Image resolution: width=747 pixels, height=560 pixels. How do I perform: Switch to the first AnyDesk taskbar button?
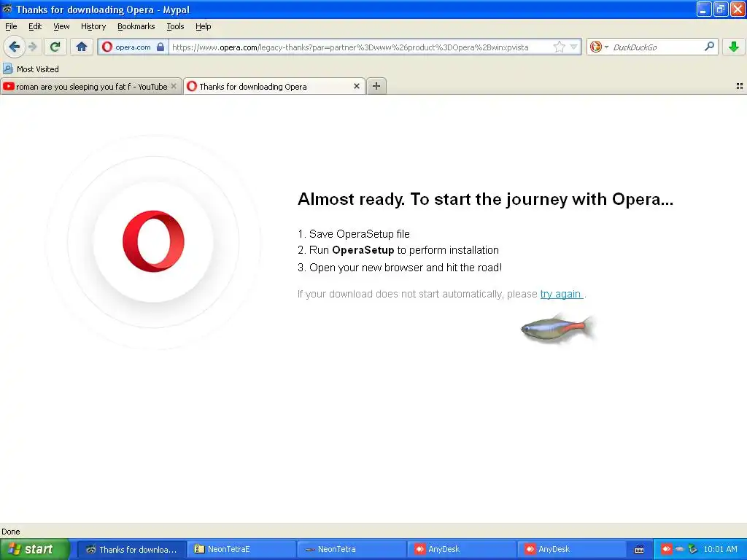point(462,550)
